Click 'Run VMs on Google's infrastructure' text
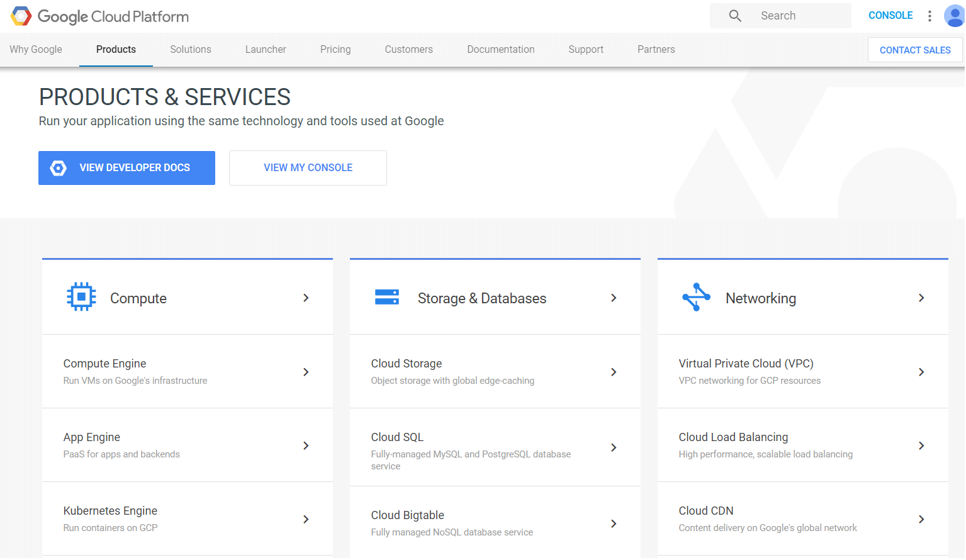This screenshot has height=560, width=966. click(x=135, y=381)
